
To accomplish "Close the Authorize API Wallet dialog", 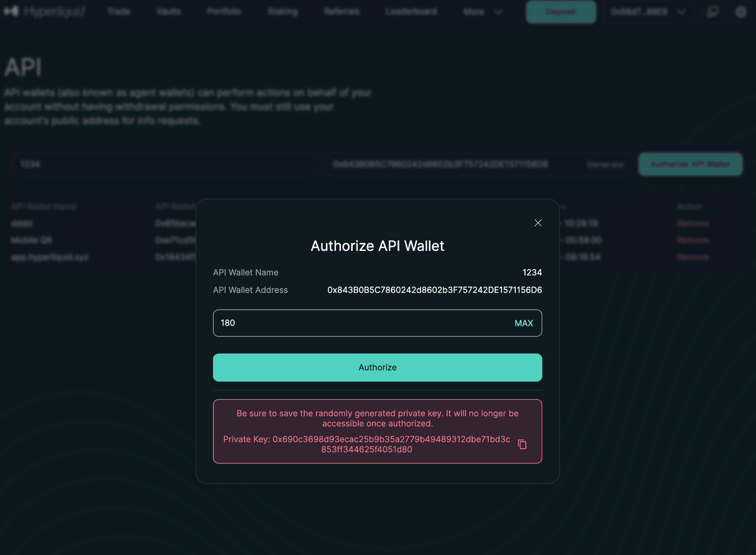I will [538, 223].
